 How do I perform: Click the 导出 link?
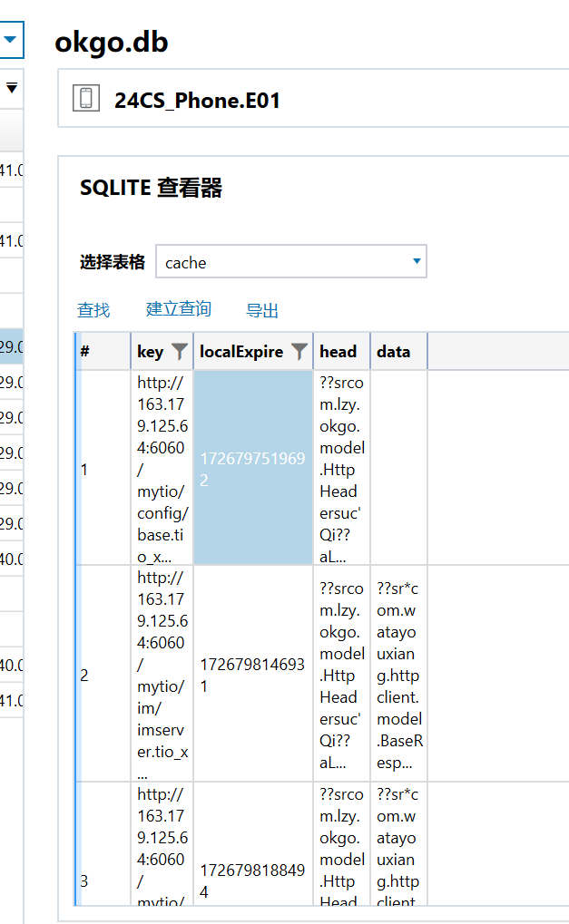coord(261,310)
